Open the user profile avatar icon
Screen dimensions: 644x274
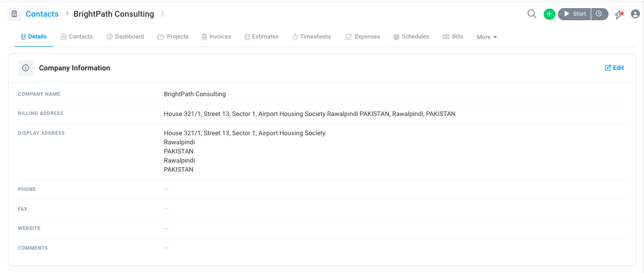(635, 14)
